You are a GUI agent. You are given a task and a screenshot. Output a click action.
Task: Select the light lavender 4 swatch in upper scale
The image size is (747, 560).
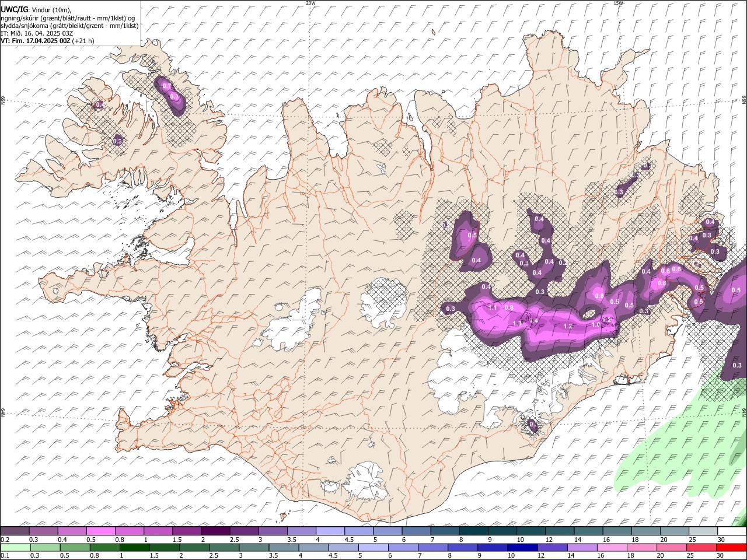[330, 531]
